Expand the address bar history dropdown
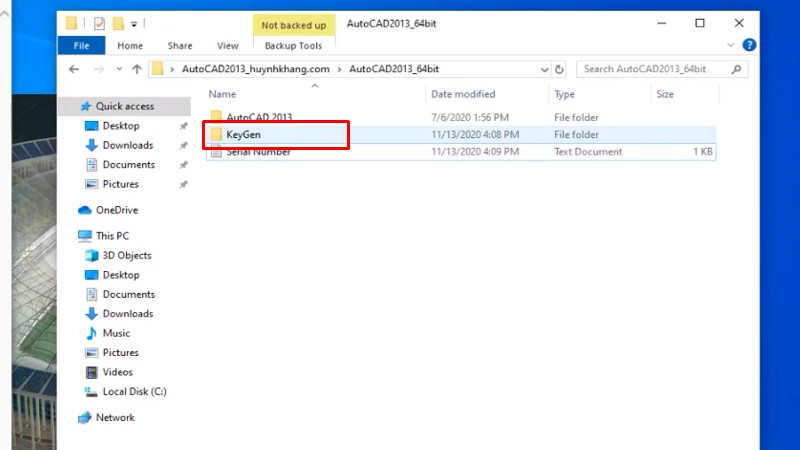 [544, 69]
